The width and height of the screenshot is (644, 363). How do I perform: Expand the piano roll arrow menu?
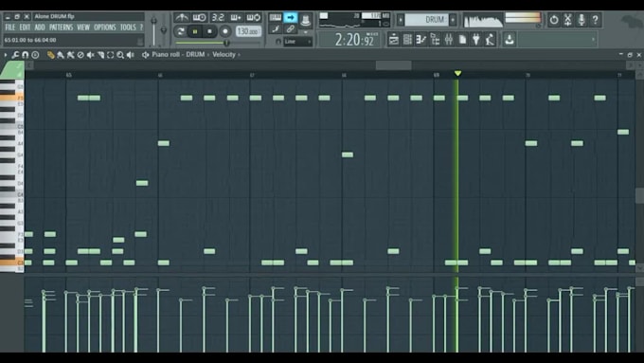click(6, 55)
